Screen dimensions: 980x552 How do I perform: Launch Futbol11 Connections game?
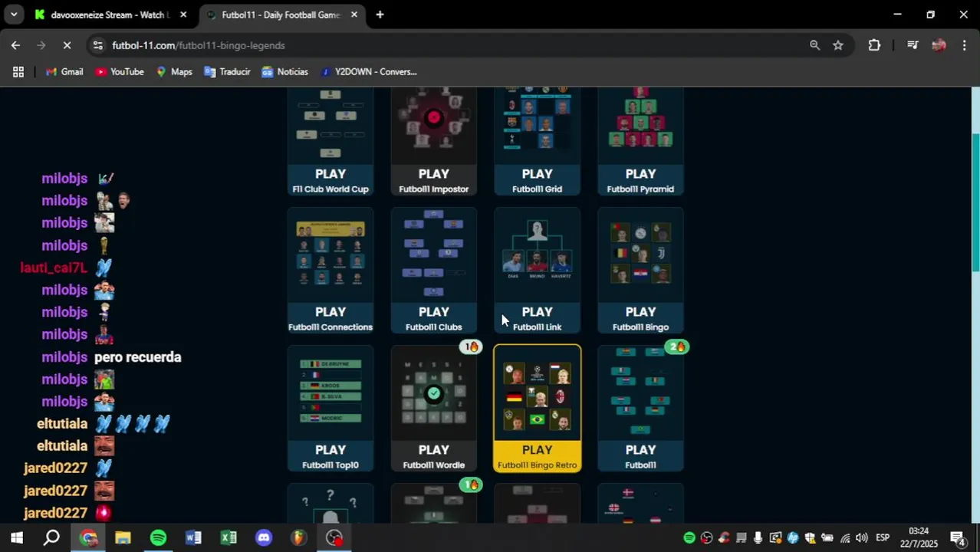331,271
